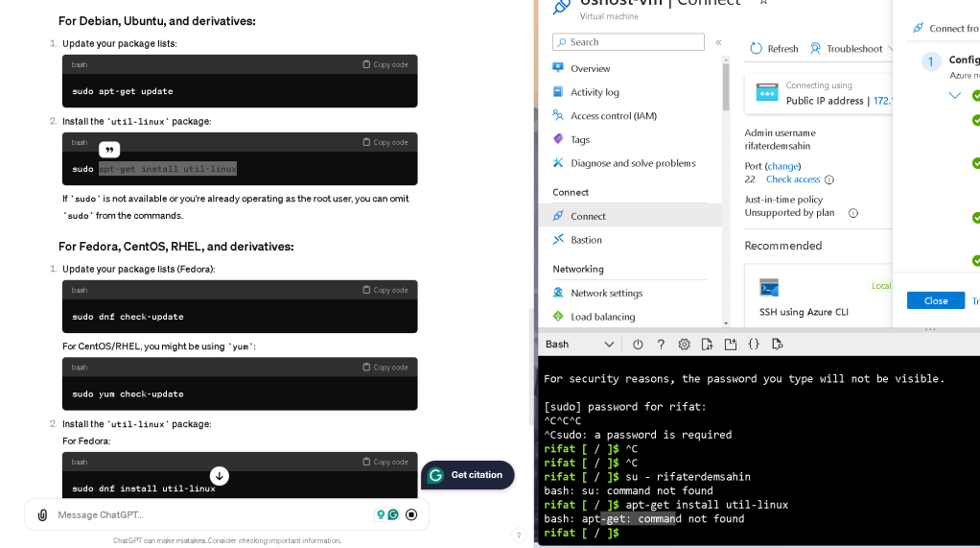
Task: Click the Activity log icon
Action: 558,91
